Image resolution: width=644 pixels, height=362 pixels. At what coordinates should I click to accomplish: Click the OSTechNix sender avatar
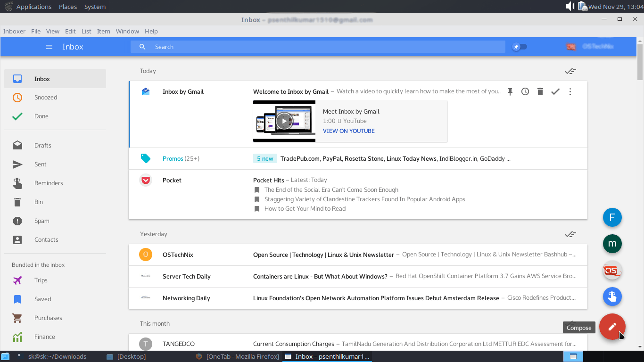(x=146, y=255)
